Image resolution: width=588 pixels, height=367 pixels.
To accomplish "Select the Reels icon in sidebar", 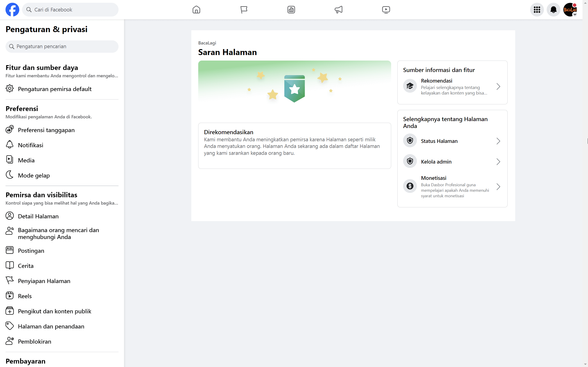I will tap(9, 296).
